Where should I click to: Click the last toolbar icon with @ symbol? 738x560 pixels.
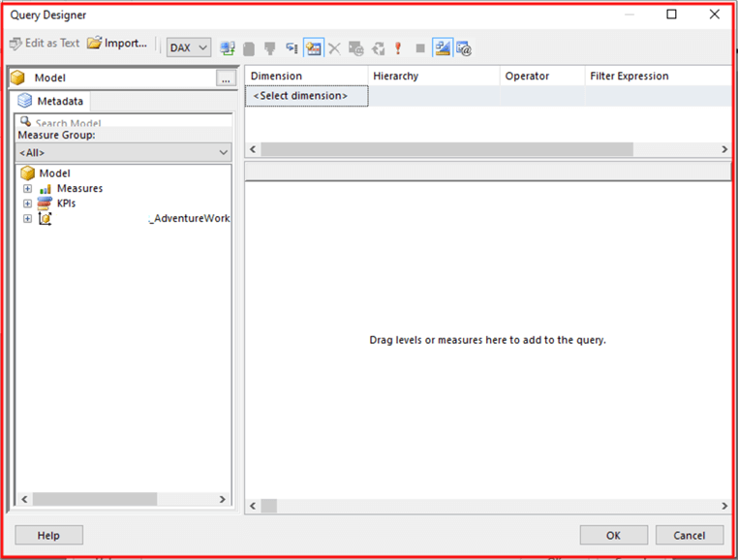click(x=464, y=48)
